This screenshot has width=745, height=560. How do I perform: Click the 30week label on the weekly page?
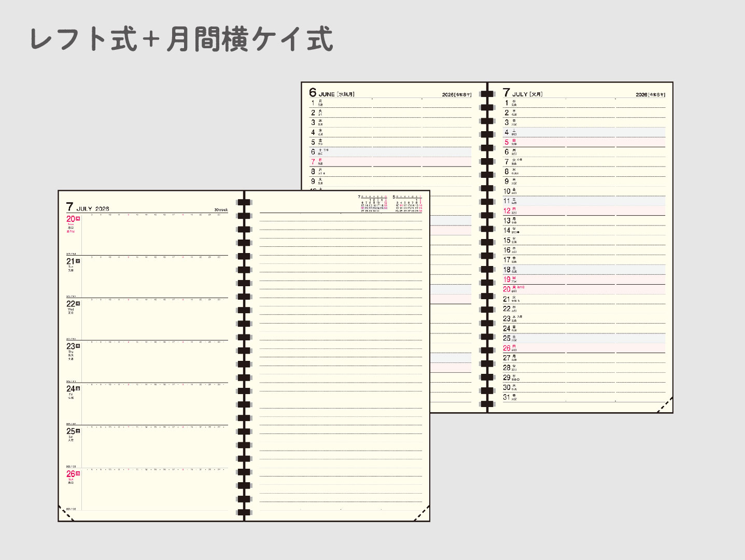(x=221, y=209)
